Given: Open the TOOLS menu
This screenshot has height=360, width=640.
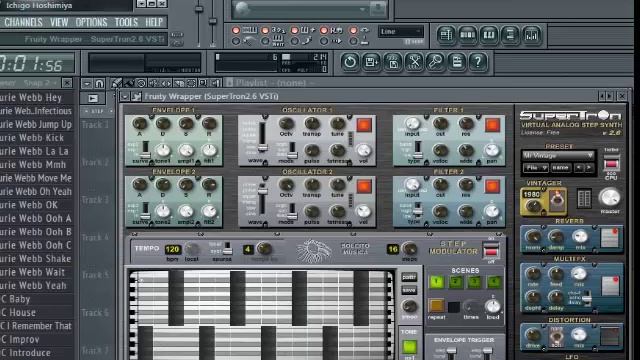Looking at the screenshot, I should 126,22.
